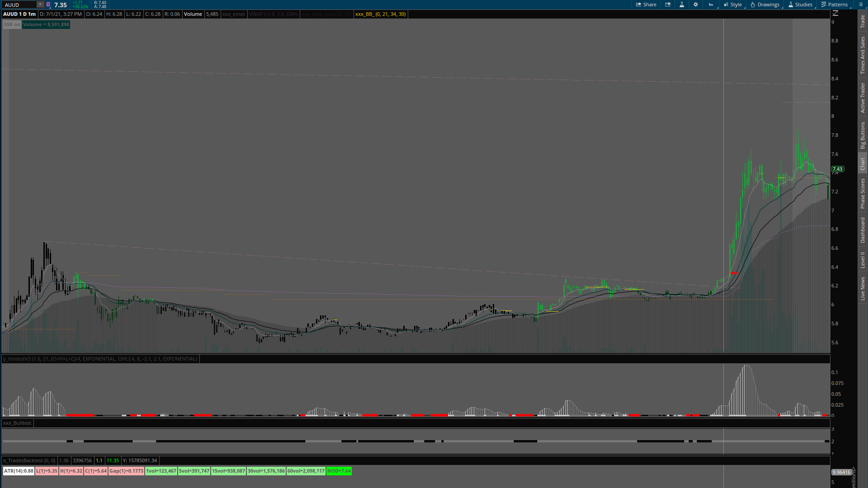868x488 pixels.
Task: Click the purple linked-color 9 icon
Action: coord(48,5)
